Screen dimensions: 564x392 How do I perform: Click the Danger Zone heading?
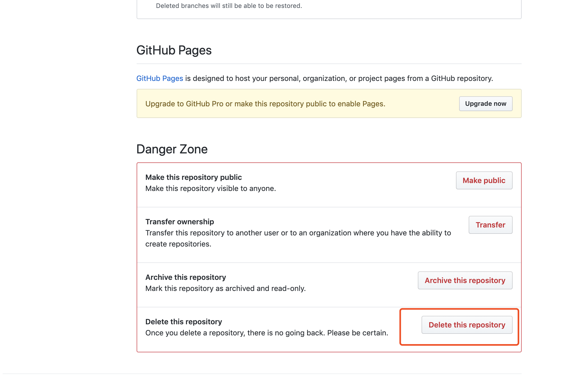[x=172, y=149]
